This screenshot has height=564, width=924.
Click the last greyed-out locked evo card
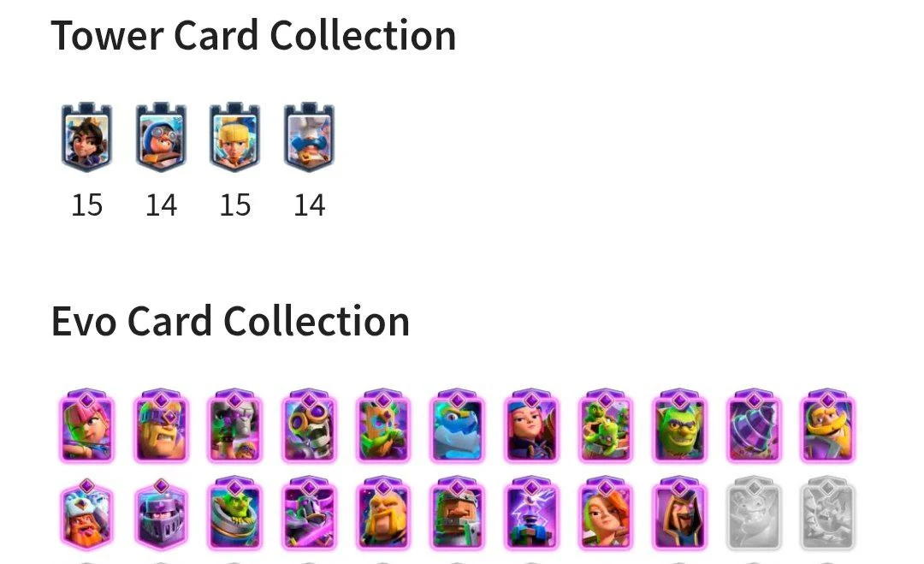tap(827, 514)
